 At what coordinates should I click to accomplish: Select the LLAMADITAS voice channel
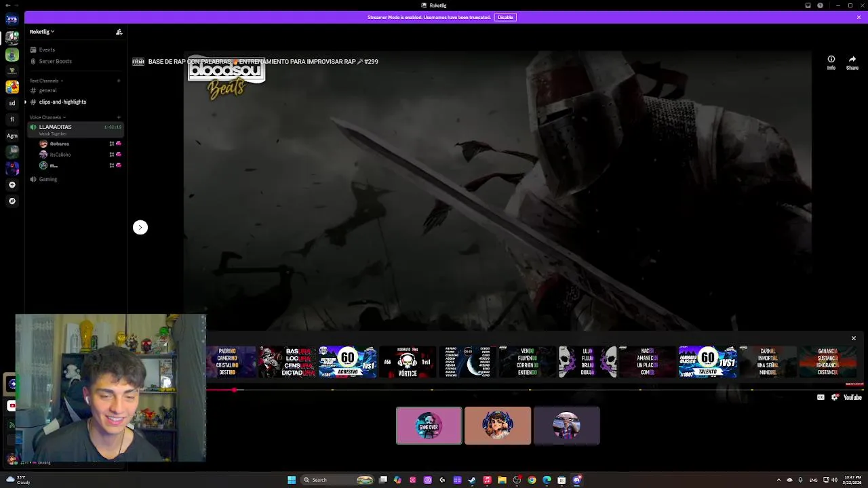tap(75, 128)
